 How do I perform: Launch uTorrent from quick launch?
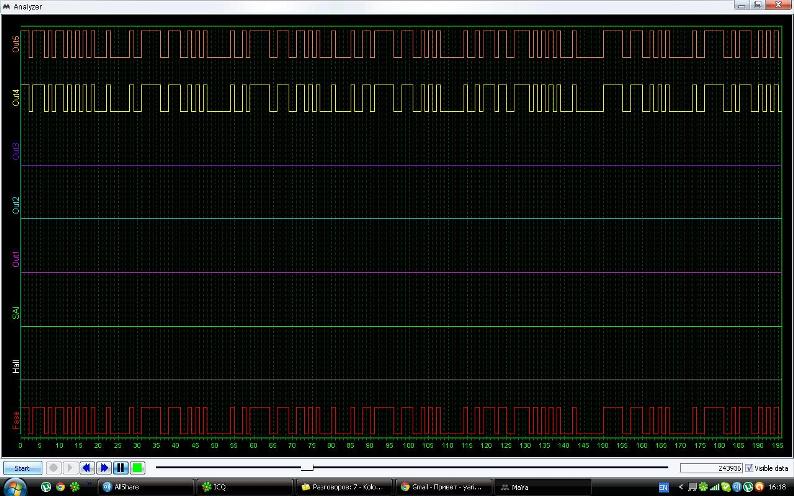coord(46,487)
